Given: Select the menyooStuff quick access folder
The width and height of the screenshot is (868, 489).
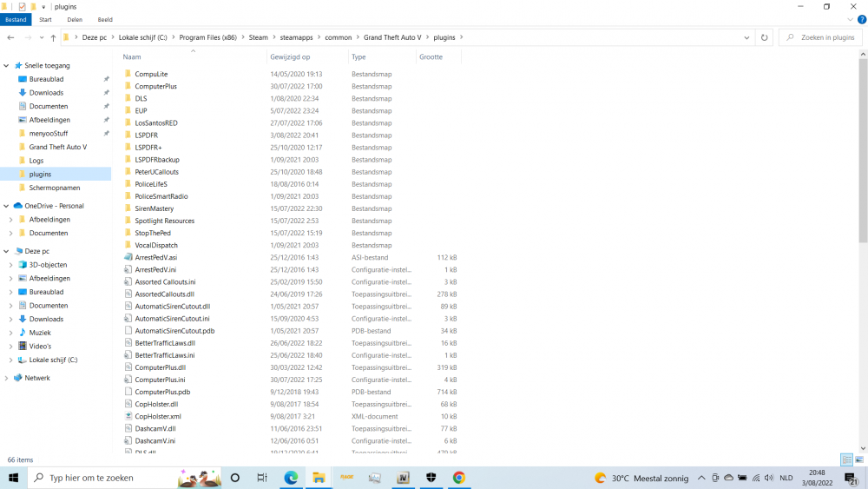Looking at the screenshot, I should click(x=48, y=134).
